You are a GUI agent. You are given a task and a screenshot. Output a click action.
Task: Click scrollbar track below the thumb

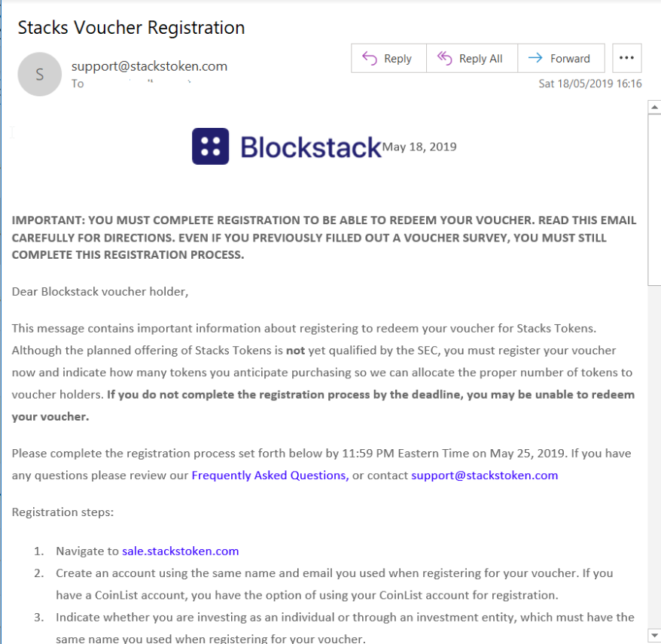click(x=654, y=451)
